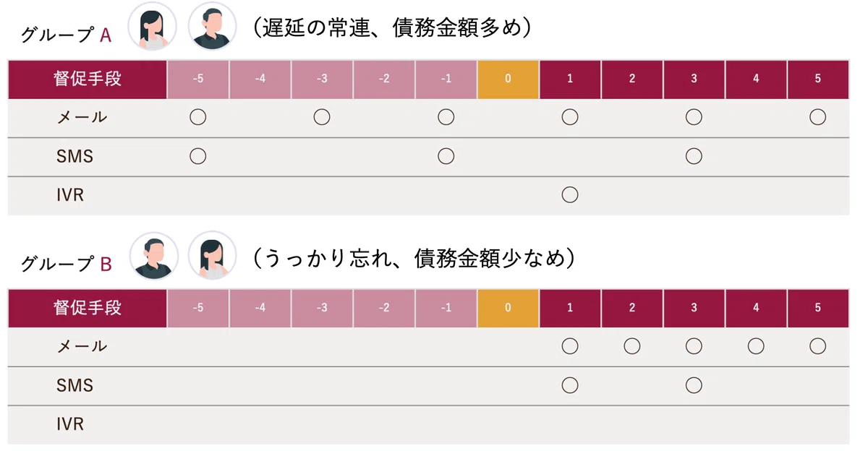The height and width of the screenshot is (456, 868).
Task: Toggle Group B SMS circle at day 3
Action: click(694, 385)
